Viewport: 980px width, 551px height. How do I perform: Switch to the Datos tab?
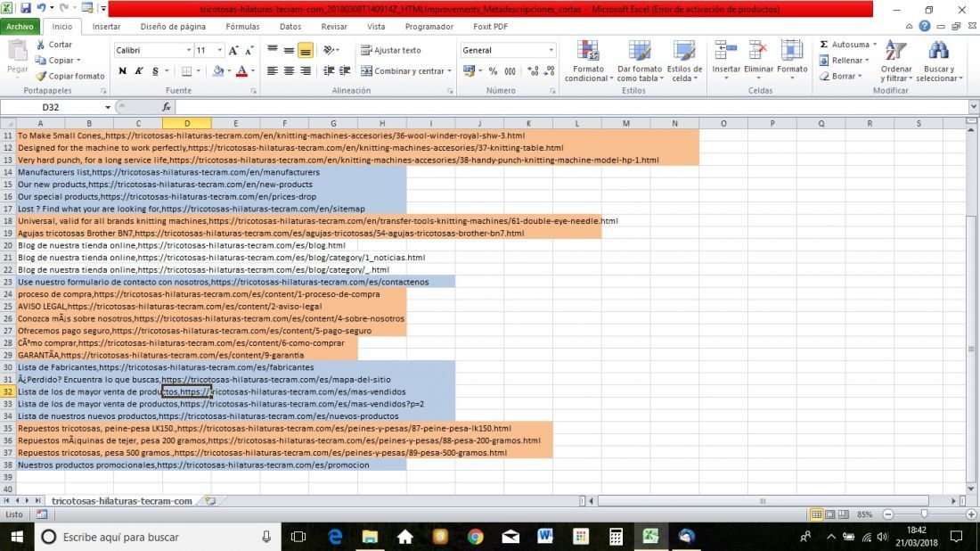(290, 26)
